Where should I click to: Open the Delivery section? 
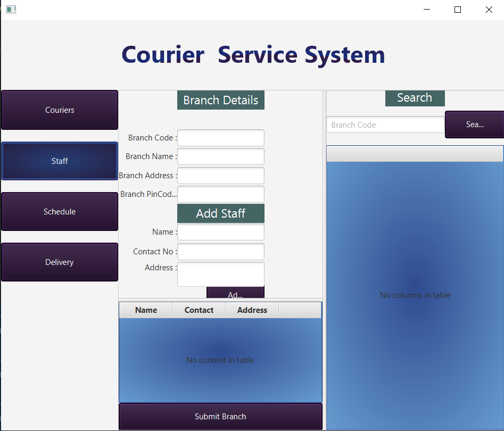pos(60,262)
